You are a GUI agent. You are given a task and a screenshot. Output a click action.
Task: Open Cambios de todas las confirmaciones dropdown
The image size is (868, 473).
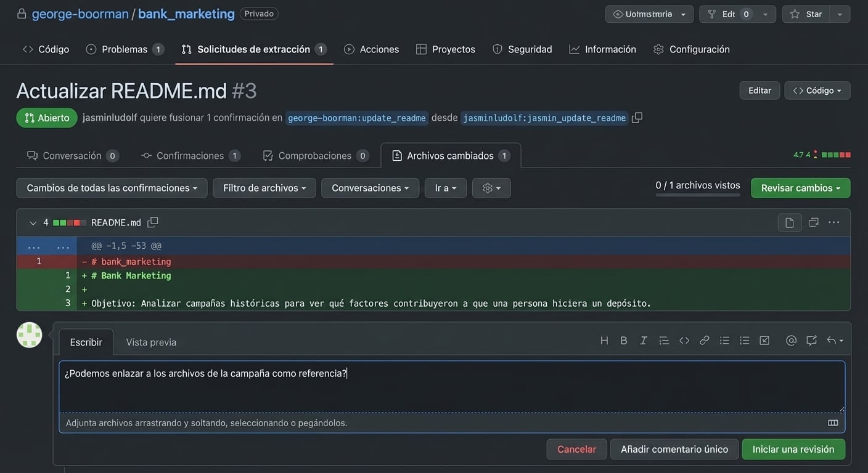(x=112, y=188)
